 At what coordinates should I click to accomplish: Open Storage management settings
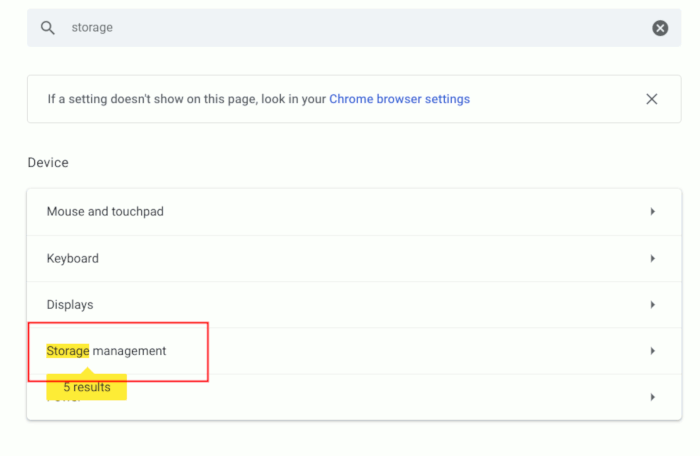coord(354,351)
